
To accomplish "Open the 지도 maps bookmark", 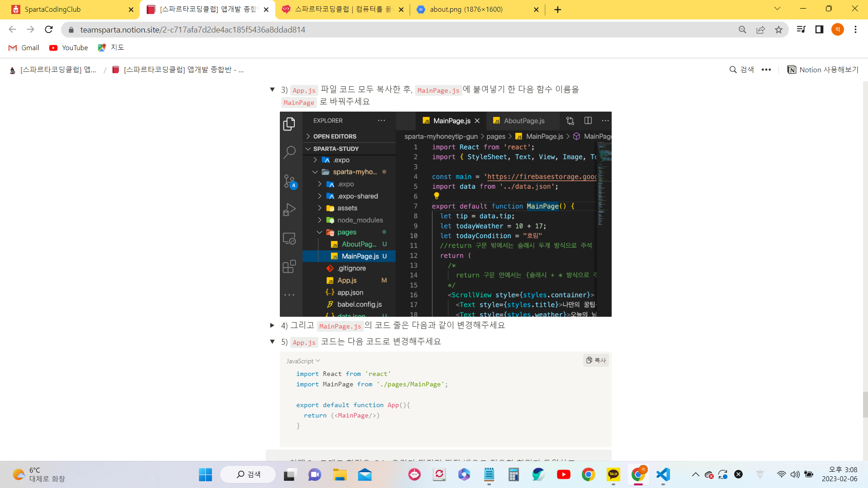I will [111, 48].
